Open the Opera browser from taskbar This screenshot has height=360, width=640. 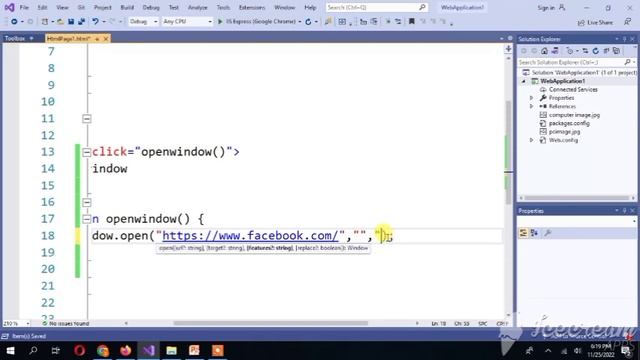[80, 351]
